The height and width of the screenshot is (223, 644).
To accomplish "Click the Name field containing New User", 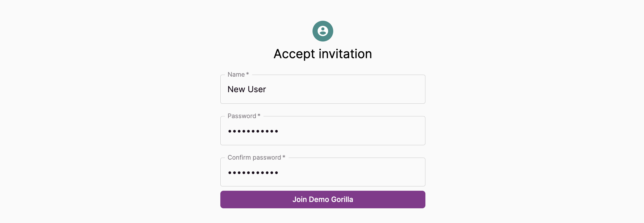I will [323, 89].
